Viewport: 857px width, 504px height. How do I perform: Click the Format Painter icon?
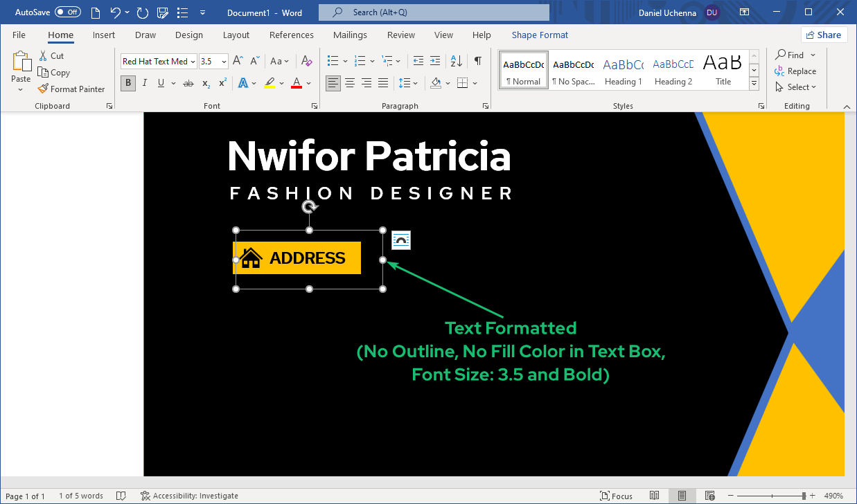coord(44,89)
